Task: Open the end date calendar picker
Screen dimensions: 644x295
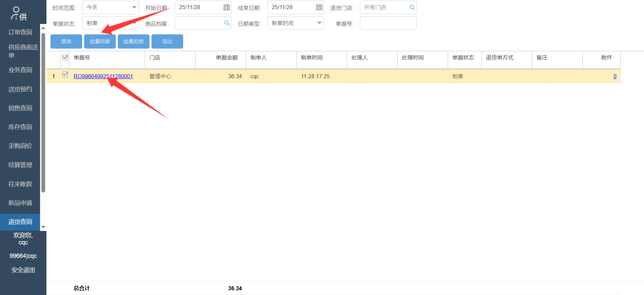Action: tap(319, 7)
